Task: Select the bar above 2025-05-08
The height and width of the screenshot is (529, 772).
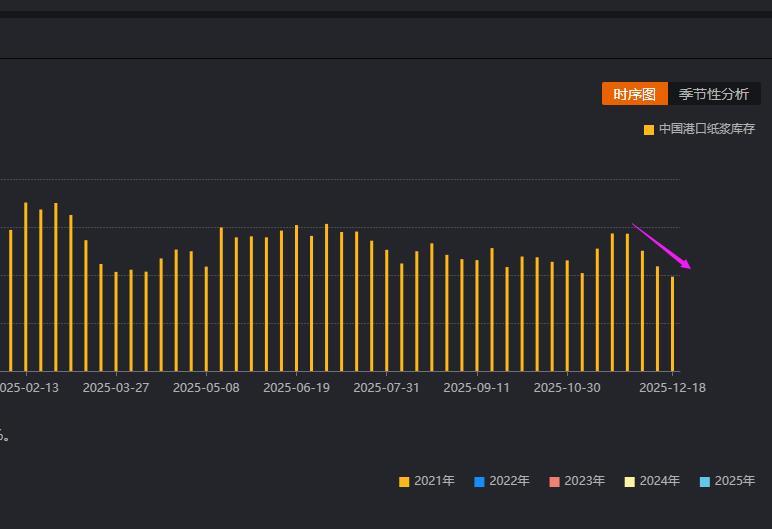Action: pyautogui.click(x=206, y=319)
